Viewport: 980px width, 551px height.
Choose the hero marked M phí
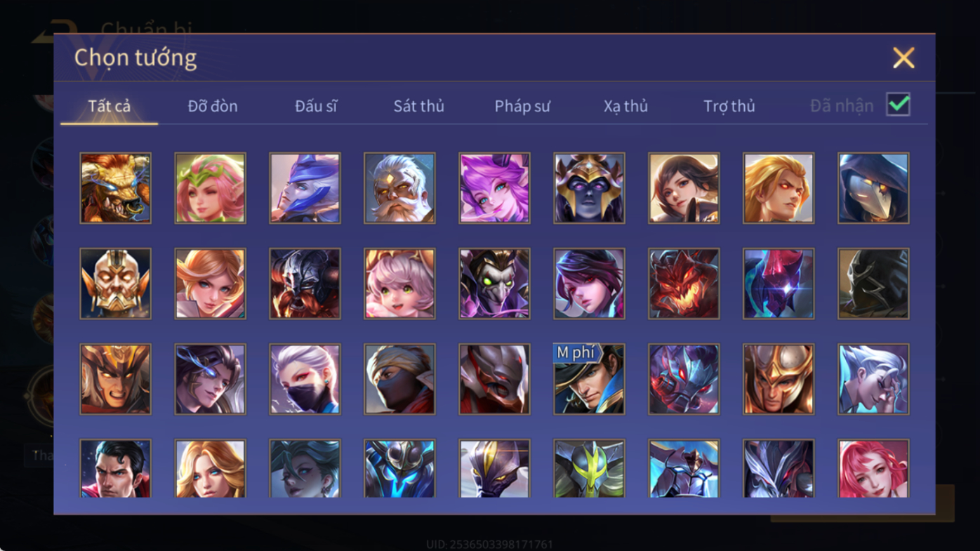pyautogui.click(x=589, y=379)
